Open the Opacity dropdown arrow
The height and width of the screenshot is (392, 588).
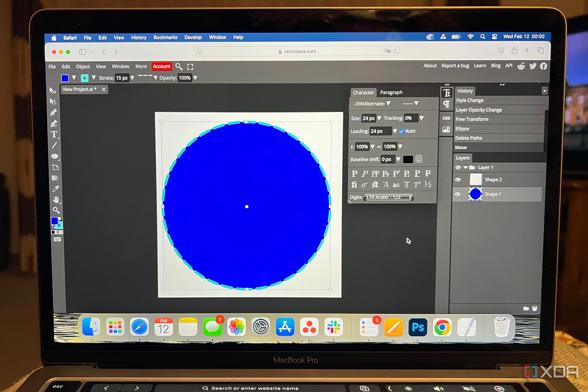tap(195, 78)
